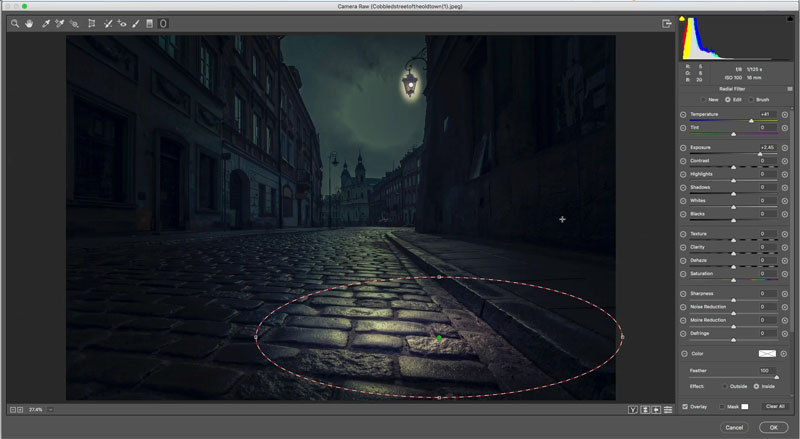This screenshot has width=800, height=439.
Task: Set Effect to Inside
Action: [756, 386]
